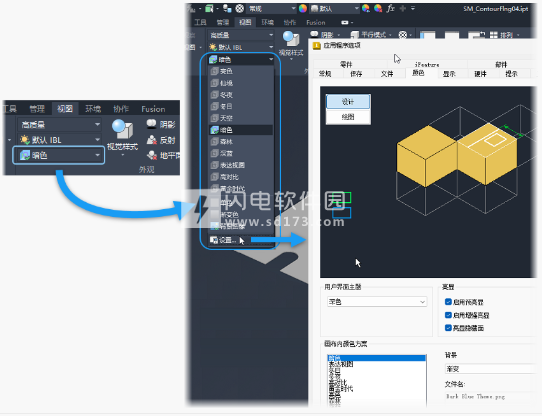
Task: Open the fx parameters icon in quick toolbar
Action: click(x=390, y=8)
